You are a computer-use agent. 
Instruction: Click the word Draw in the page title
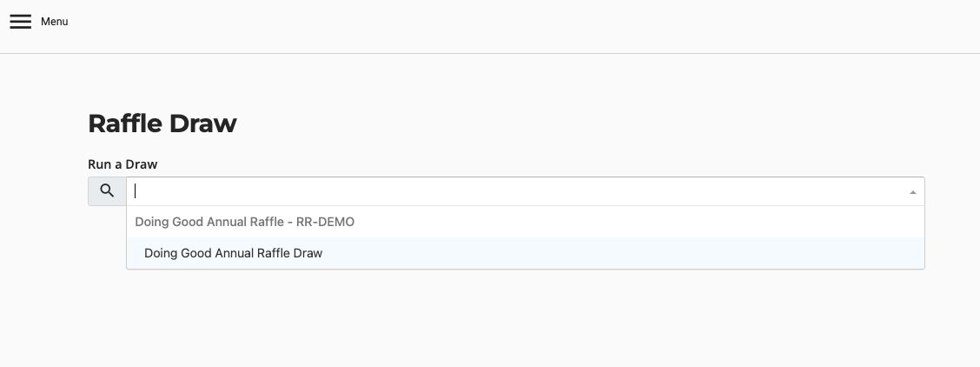(202, 123)
